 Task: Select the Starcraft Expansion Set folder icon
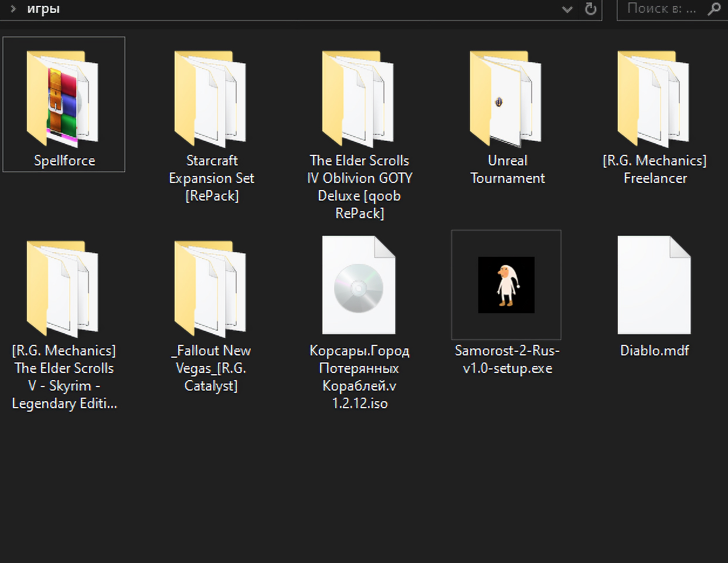pos(210,99)
